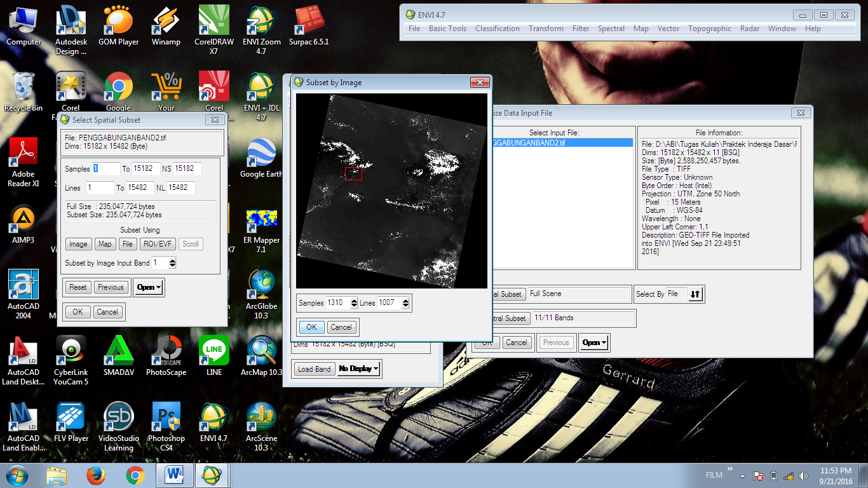Open File menu in ENVI 4.7
Viewport: 868px width, 488px height.
(414, 29)
